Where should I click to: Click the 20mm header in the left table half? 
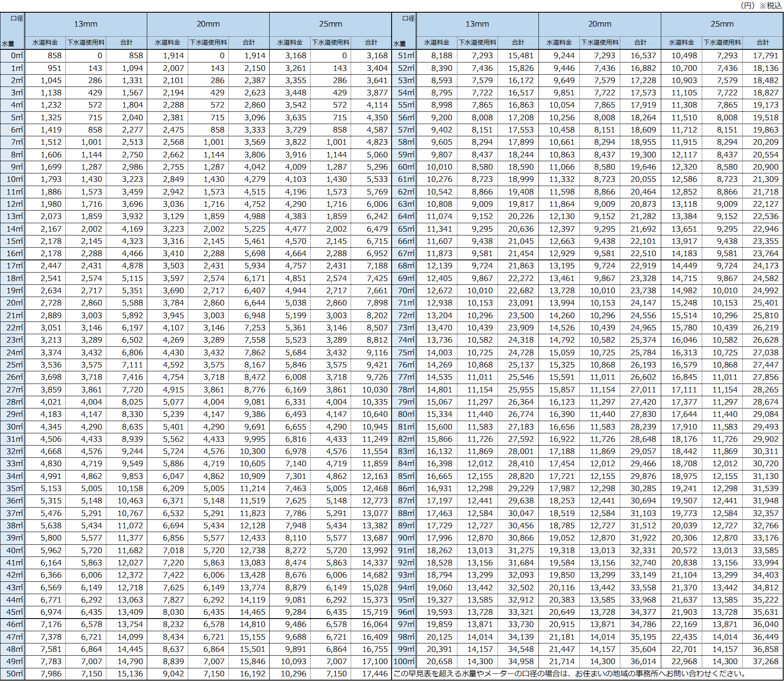[208, 24]
